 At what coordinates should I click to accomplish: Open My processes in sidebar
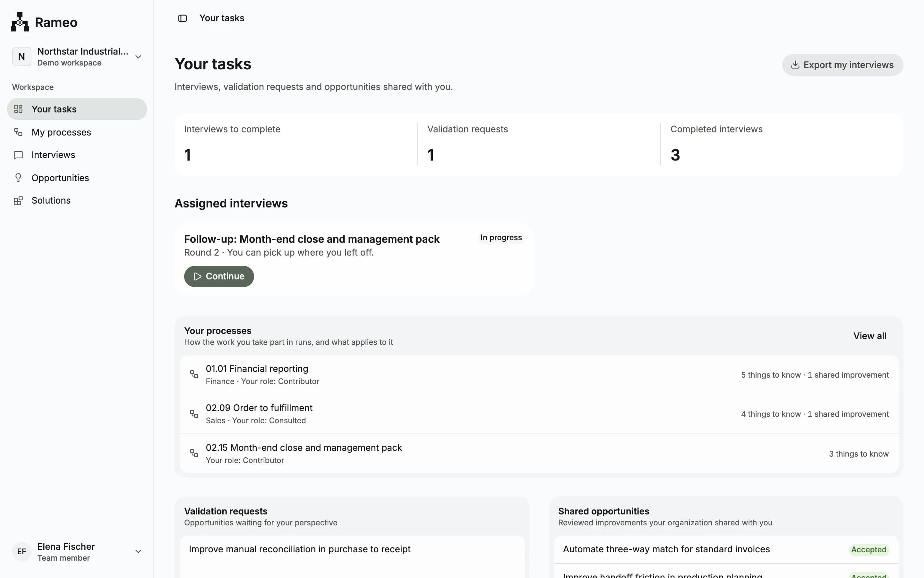(77, 132)
